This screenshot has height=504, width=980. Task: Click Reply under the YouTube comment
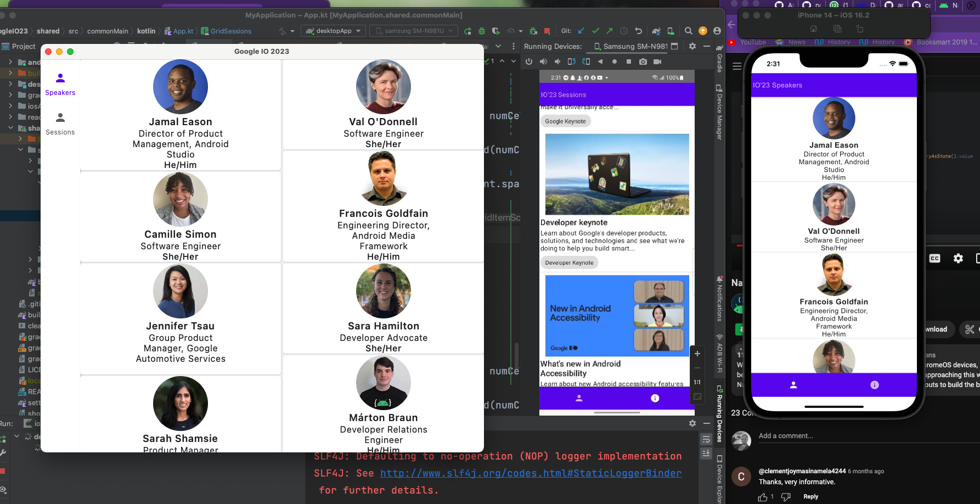[x=810, y=497]
